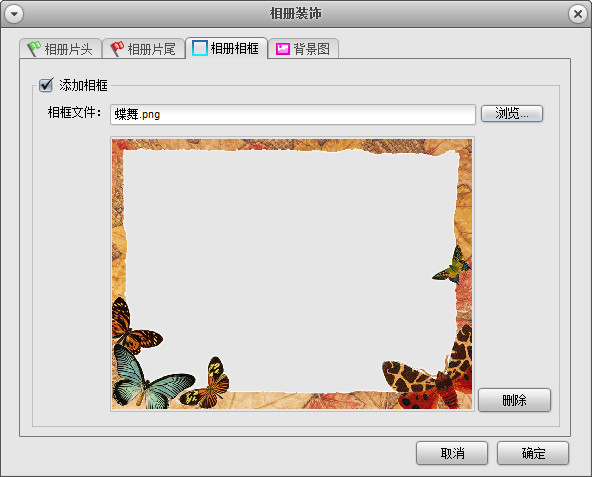This screenshot has height=477, width=592.
Task: Select the 相册相框 tab label
Action: (x=235, y=48)
